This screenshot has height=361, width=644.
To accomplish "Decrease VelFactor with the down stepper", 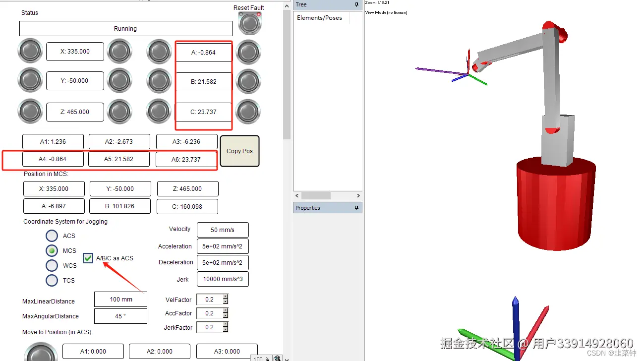I will point(226,301).
